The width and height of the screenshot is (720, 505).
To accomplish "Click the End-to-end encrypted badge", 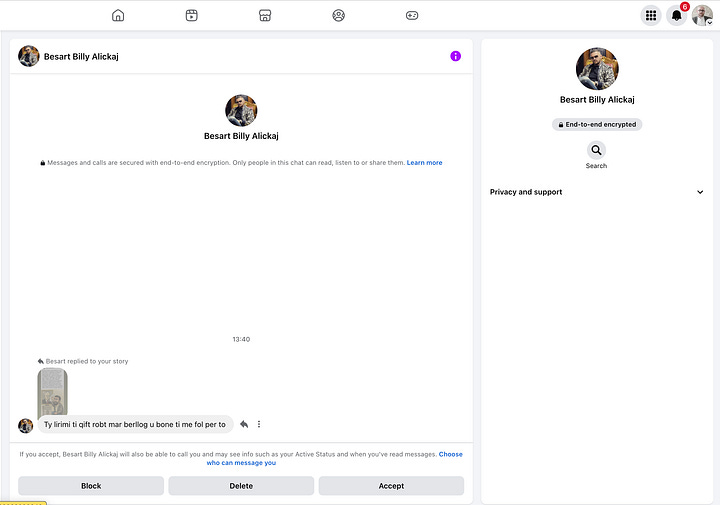I will 597,124.
